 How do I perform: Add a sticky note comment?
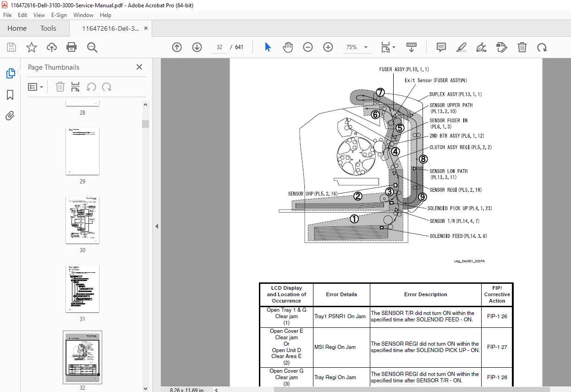(x=441, y=47)
